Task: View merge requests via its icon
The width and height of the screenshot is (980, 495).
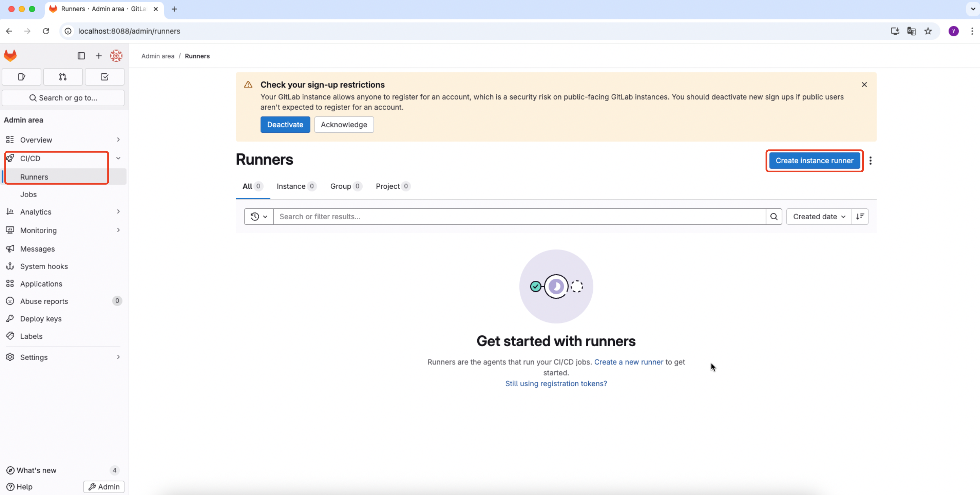Action: (x=63, y=77)
